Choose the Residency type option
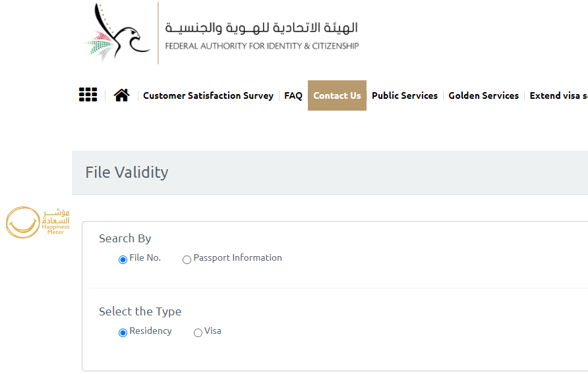The height and width of the screenshot is (374, 588). tap(123, 333)
